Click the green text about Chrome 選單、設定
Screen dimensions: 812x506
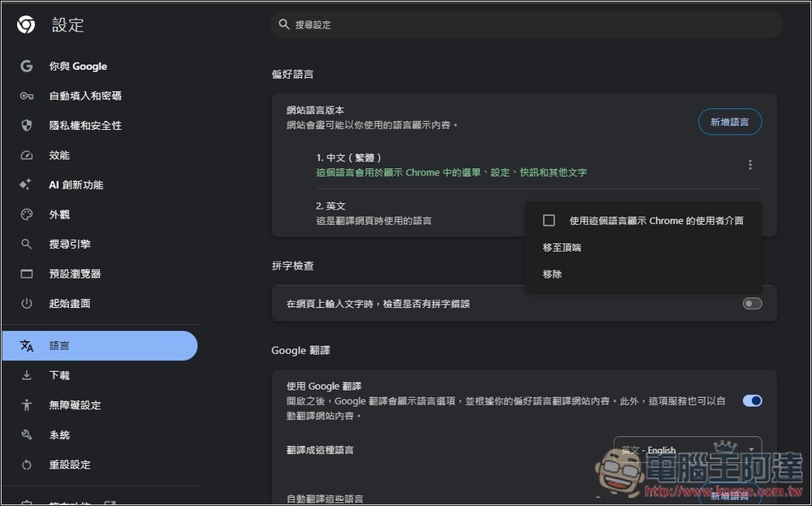coord(451,172)
